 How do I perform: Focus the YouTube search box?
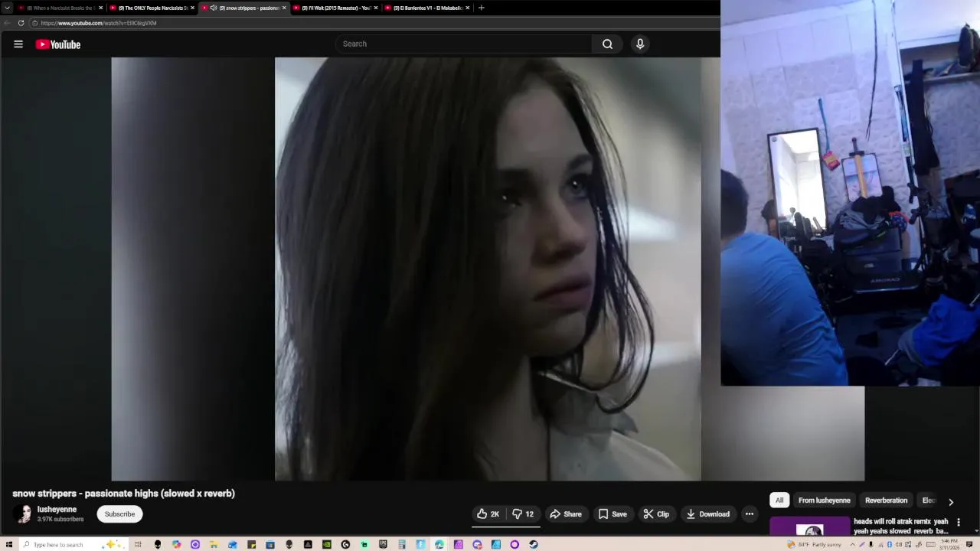(x=463, y=44)
